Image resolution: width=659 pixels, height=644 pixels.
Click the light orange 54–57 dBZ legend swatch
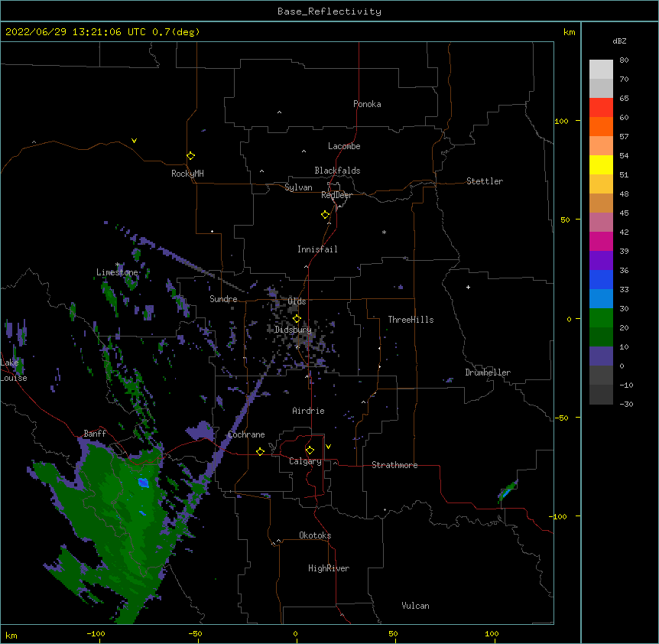(x=601, y=146)
